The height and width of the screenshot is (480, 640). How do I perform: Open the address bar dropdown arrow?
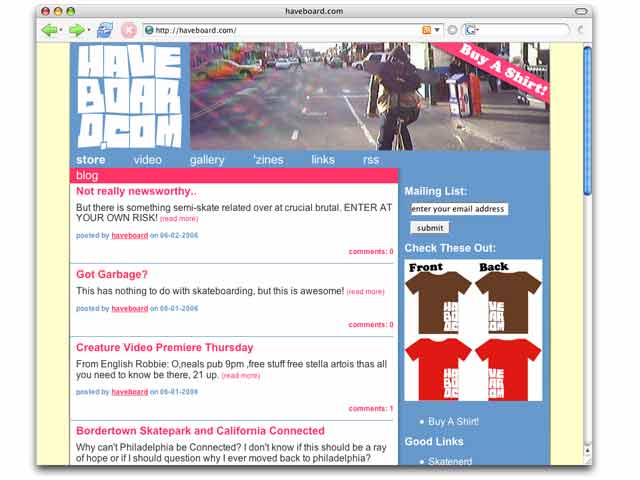pyautogui.click(x=437, y=30)
